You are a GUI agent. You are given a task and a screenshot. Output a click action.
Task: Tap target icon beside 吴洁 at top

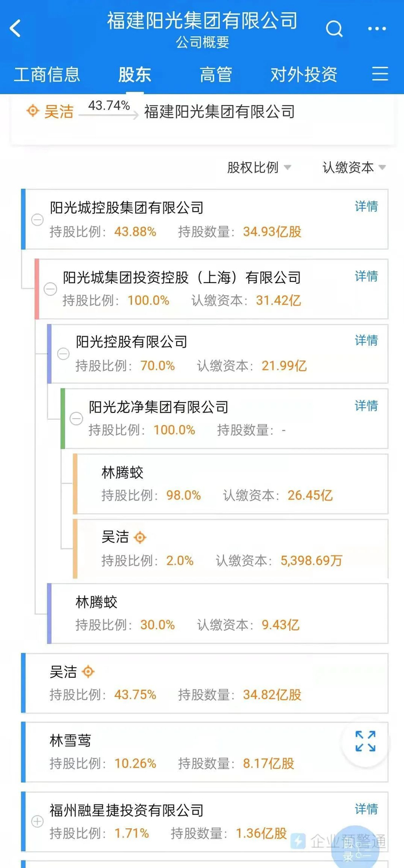pyautogui.click(x=33, y=111)
